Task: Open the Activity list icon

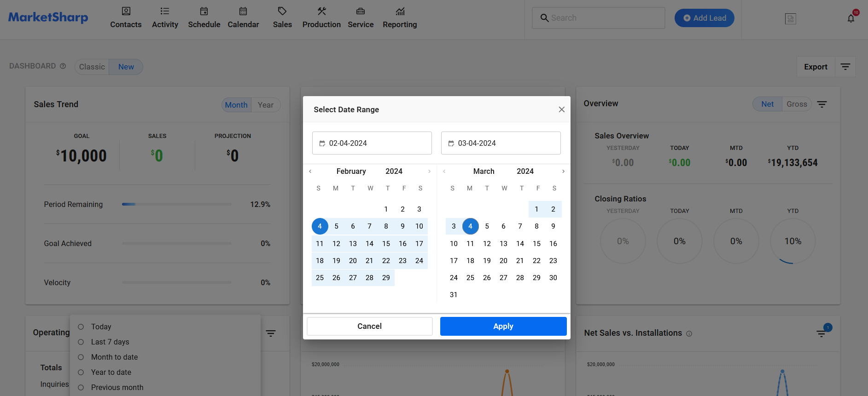Action: click(165, 11)
